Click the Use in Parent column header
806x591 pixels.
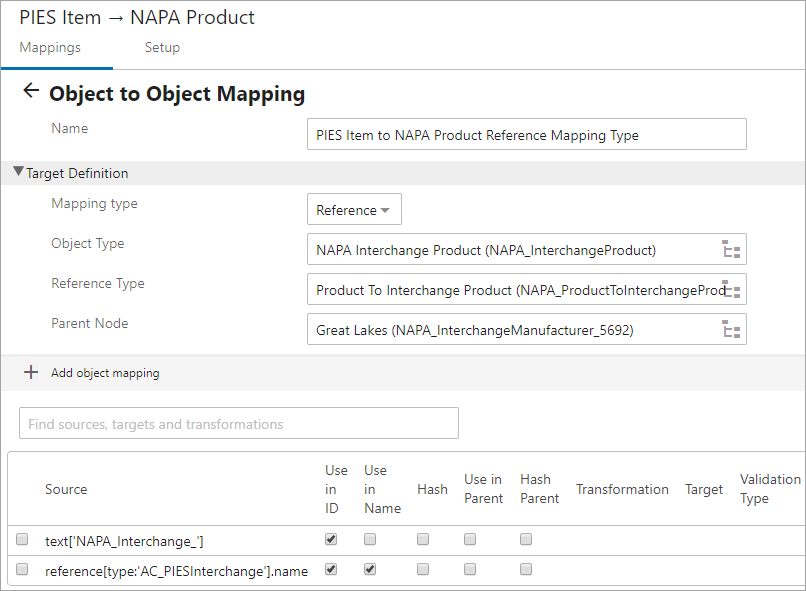pyautogui.click(x=483, y=489)
